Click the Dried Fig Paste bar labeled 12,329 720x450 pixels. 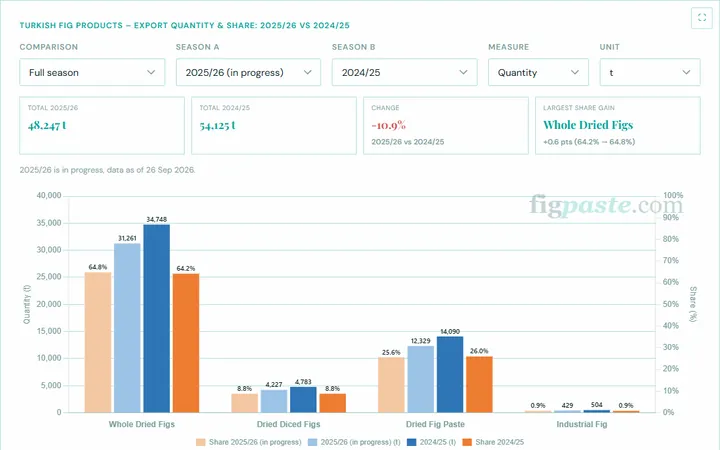(421, 379)
